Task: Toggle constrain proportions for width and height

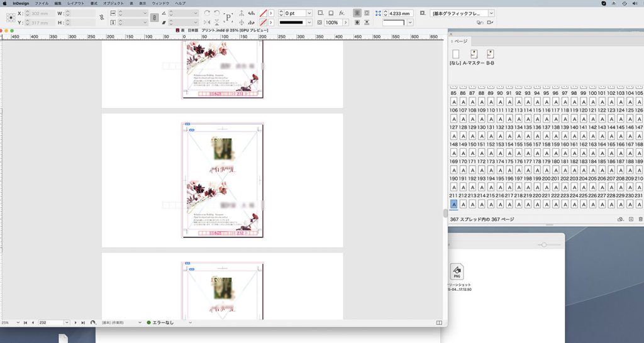Action: (x=101, y=18)
